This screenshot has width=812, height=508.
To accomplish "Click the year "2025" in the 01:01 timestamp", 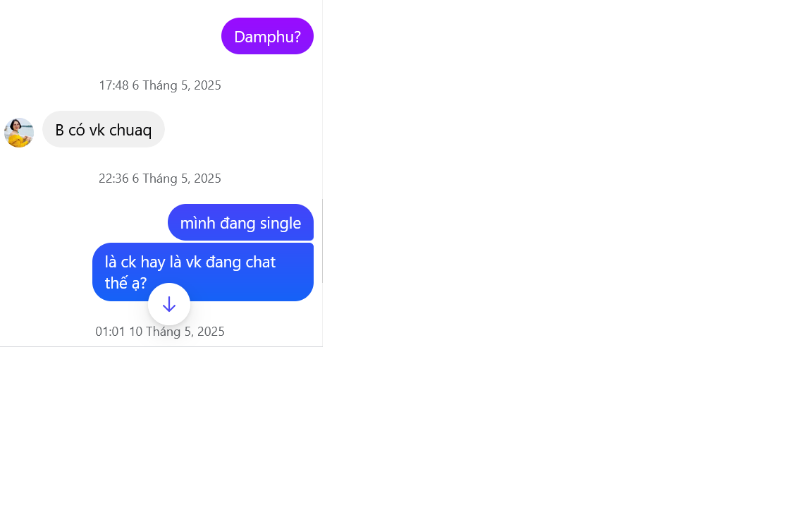I will click(x=211, y=331).
